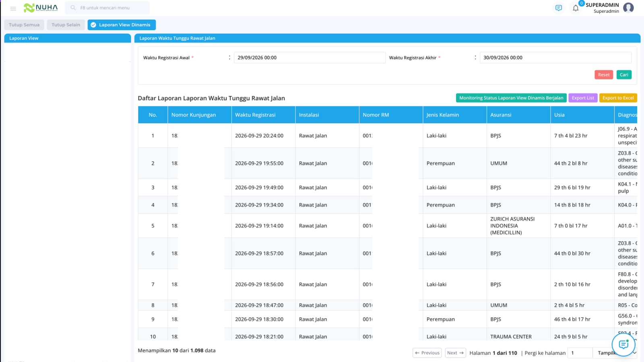Click the Nomor RM column header
Viewport: 644px width, 362px height.
(x=391, y=115)
